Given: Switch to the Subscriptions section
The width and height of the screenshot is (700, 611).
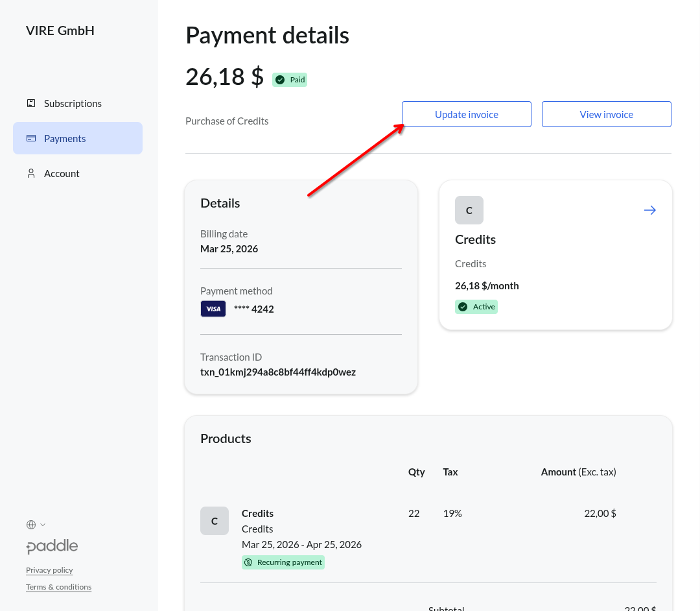Looking at the screenshot, I should click(x=73, y=103).
